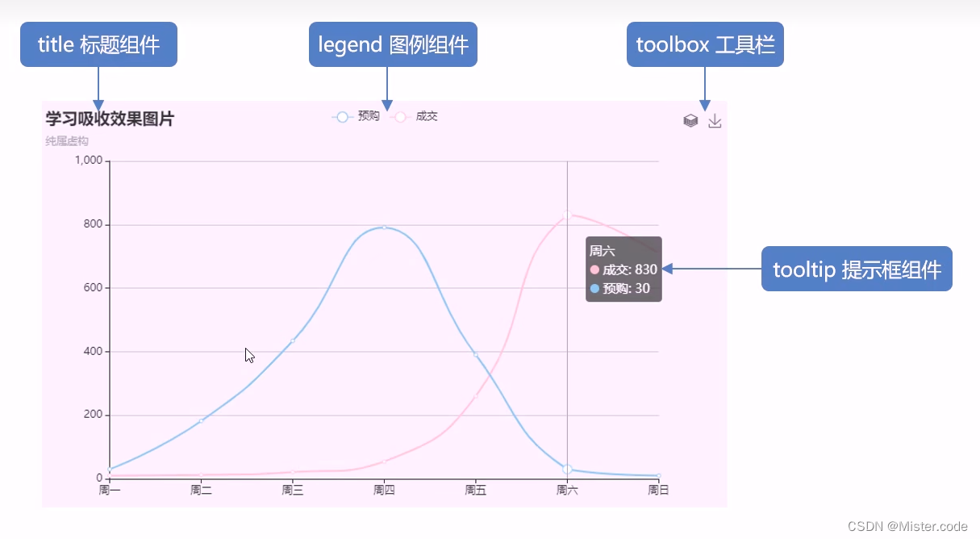Viewport: 980px width, 539px height.
Task: Click the pink circle marker beside 成交 legend
Action: (x=400, y=116)
